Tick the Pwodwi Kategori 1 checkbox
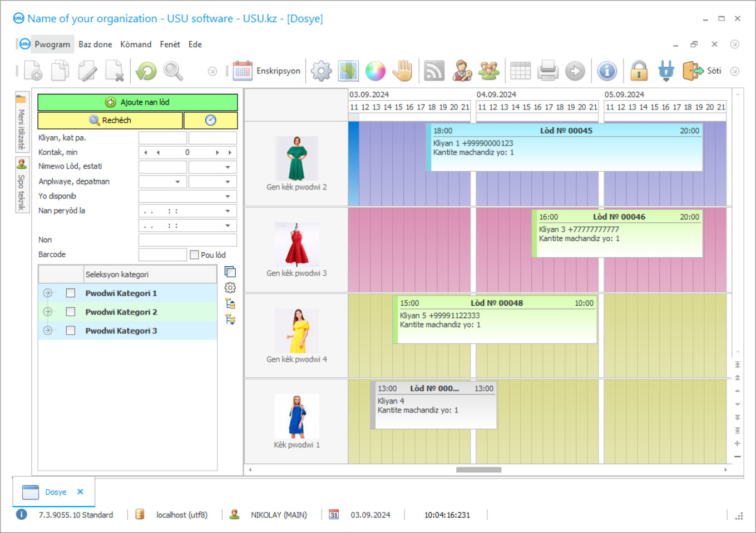756x533 pixels. (x=71, y=293)
